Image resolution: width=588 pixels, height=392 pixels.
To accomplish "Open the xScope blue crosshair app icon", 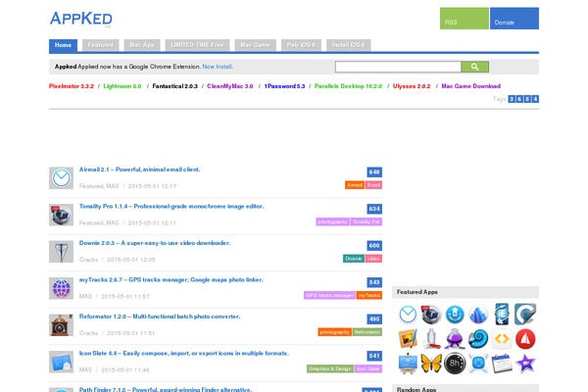I will pos(478,364).
